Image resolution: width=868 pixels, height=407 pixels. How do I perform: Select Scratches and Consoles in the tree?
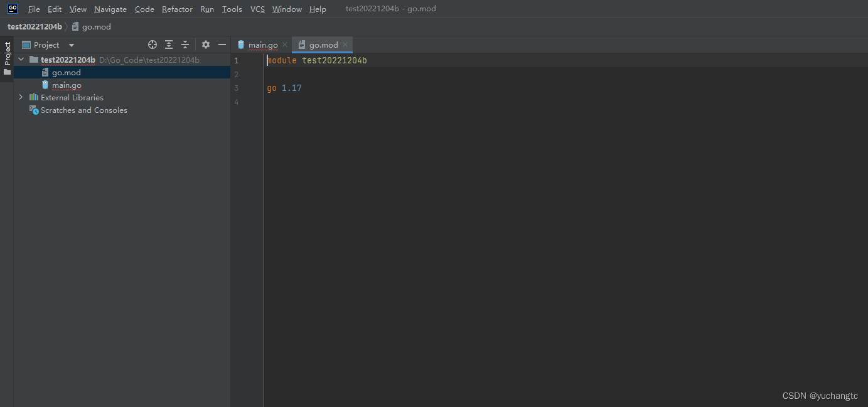coord(83,110)
